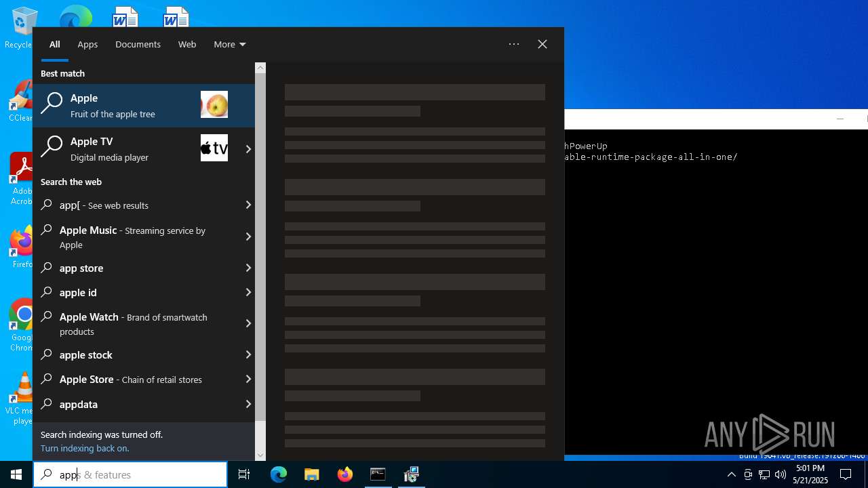Switch to the Documents search tab

point(138,44)
